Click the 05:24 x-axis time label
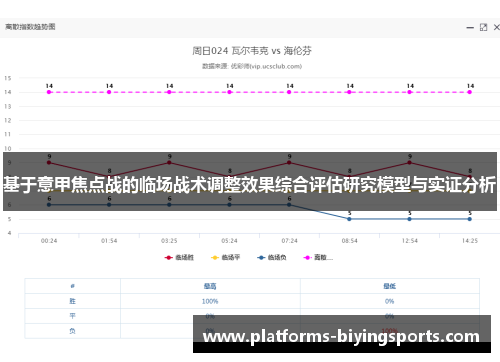 [x=229, y=241]
